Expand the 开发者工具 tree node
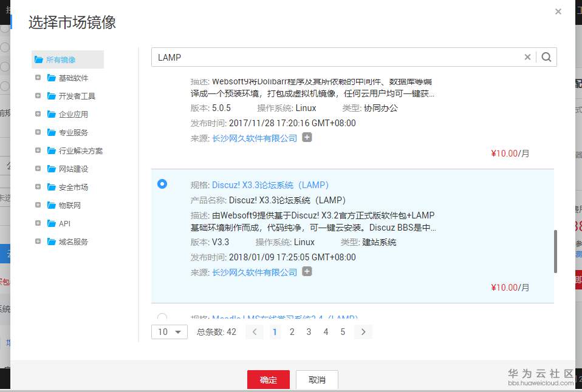The image size is (582, 392). click(x=38, y=96)
